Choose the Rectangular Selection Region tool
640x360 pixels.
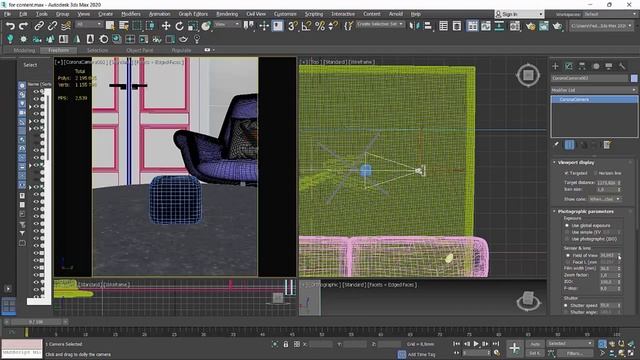137,26
